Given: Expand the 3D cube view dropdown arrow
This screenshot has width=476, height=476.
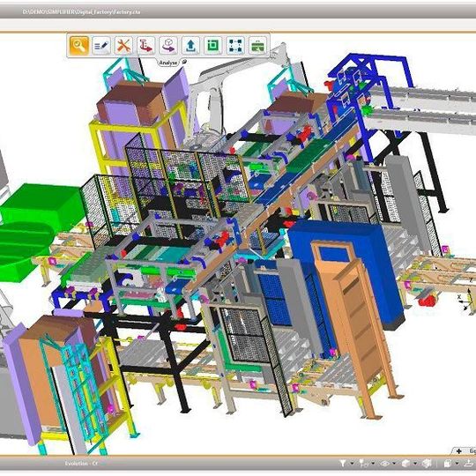Looking at the screenshot, I should point(415,464).
